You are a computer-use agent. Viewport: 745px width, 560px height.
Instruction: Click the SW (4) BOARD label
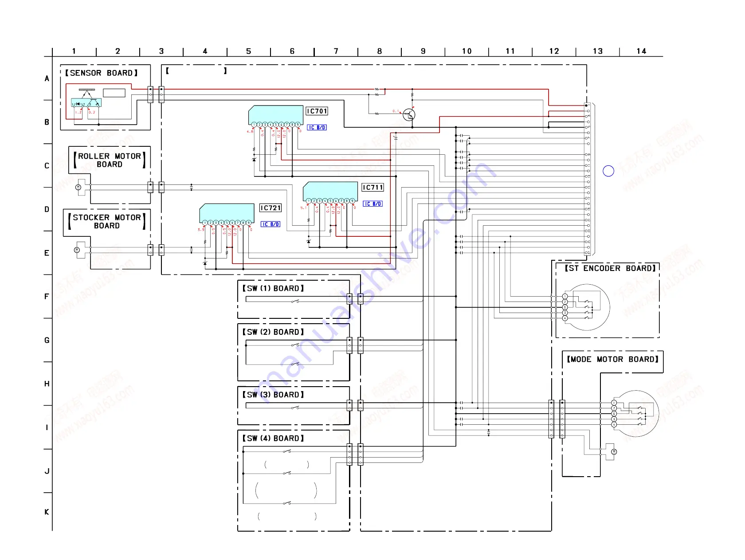click(273, 439)
